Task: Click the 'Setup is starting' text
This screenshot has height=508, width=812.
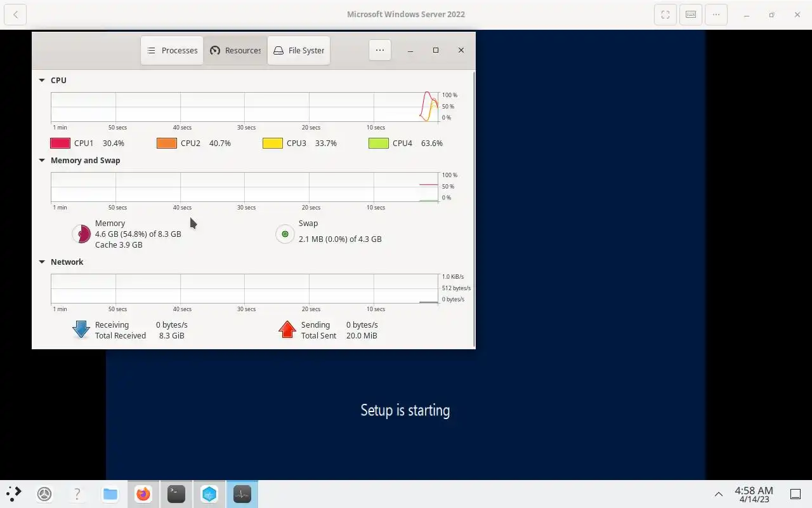Action: pyautogui.click(x=405, y=410)
